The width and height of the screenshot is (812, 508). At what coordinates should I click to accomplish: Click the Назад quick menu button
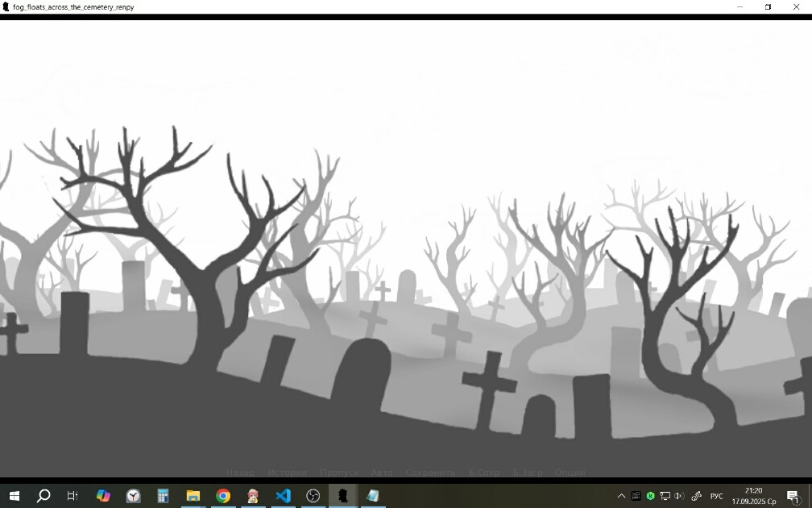240,473
